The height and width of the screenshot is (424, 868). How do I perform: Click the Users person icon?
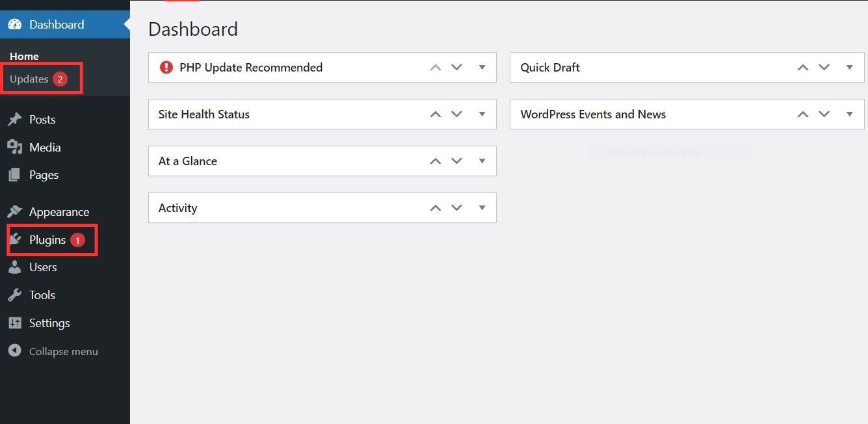(x=14, y=267)
